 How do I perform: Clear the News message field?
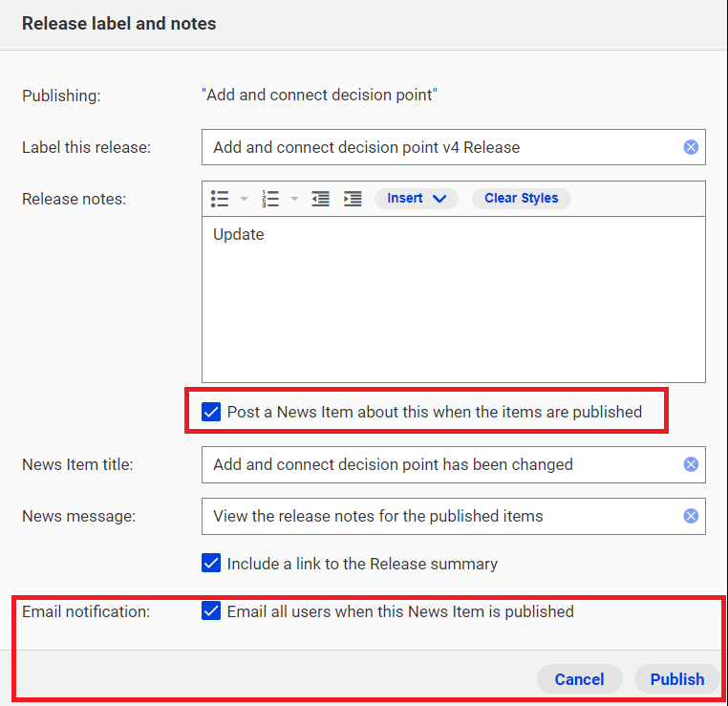point(691,516)
